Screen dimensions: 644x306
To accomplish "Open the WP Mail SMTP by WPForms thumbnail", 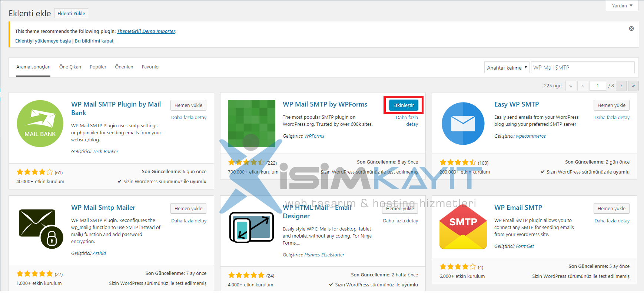I will coord(252,124).
